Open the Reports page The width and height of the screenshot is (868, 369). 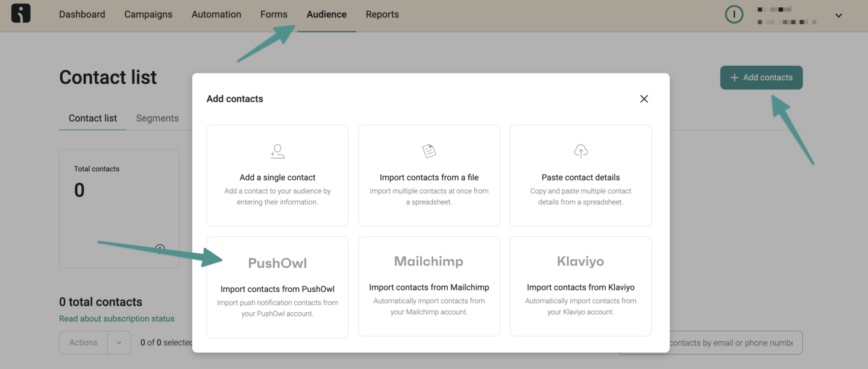pyautogui.click(x=382, y=14)
